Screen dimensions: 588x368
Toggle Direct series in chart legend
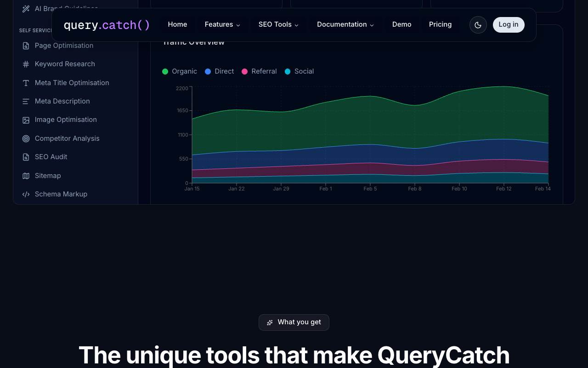pos(220,71)
